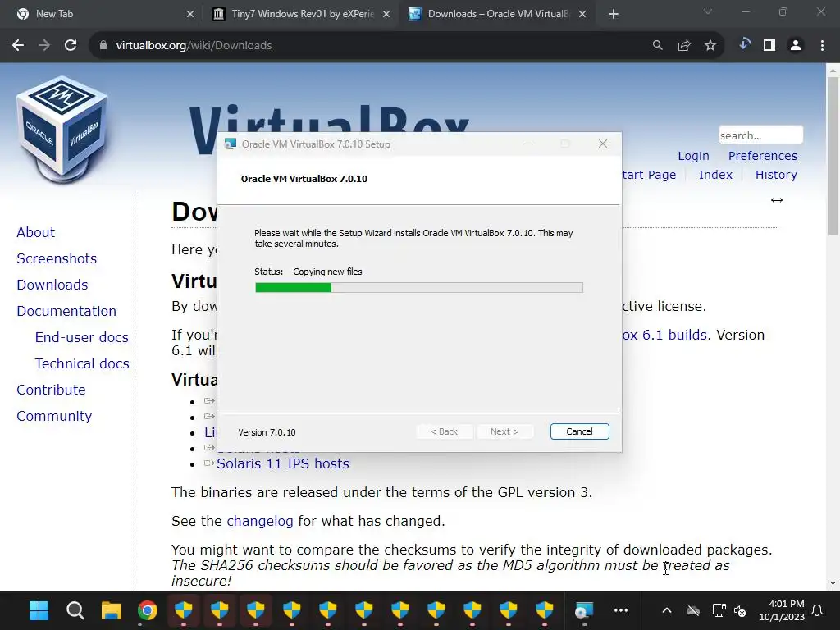This screenshot has width=840, height=630.
Task: Click the OneDrive cloud tray icon
Action: (693, 610)
